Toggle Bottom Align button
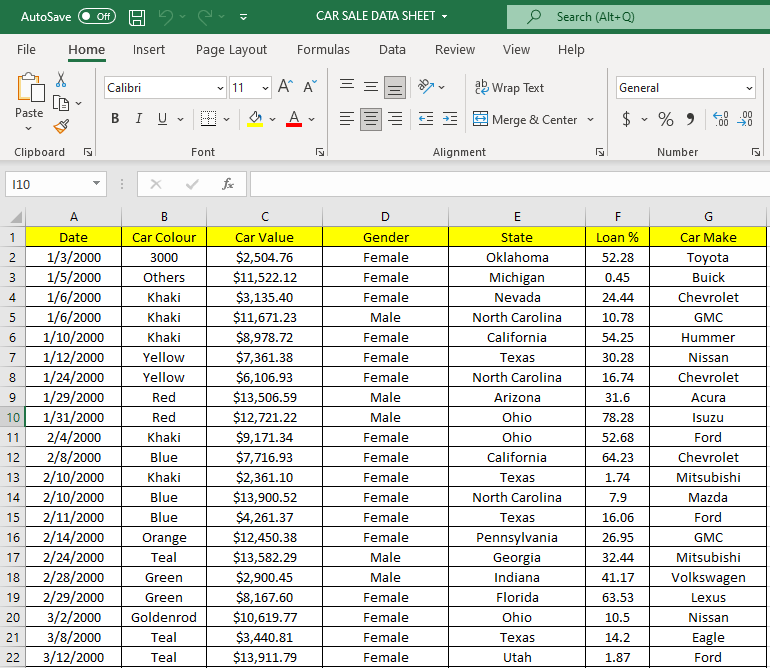This screenshot has width=770, height=668. click(x=395, y=87)
